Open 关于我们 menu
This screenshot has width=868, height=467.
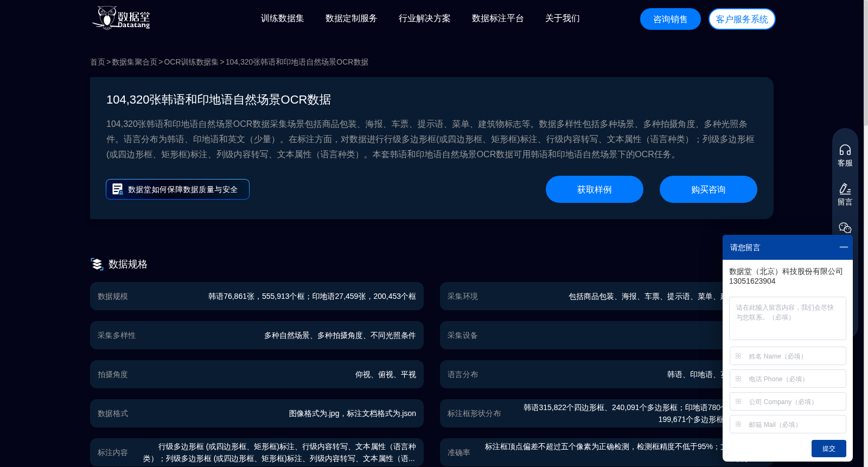pyautogui.click(x=562, y=18)
